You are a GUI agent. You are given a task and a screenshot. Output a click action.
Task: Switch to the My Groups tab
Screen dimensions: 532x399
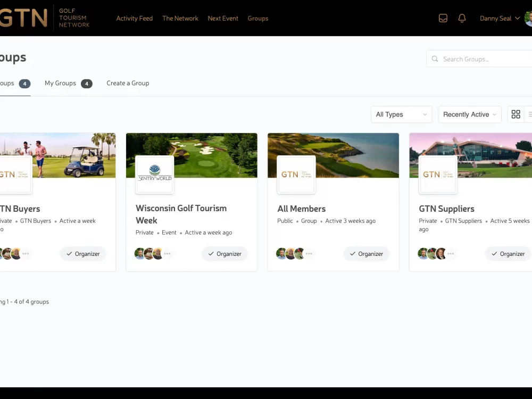click(60, 83)
